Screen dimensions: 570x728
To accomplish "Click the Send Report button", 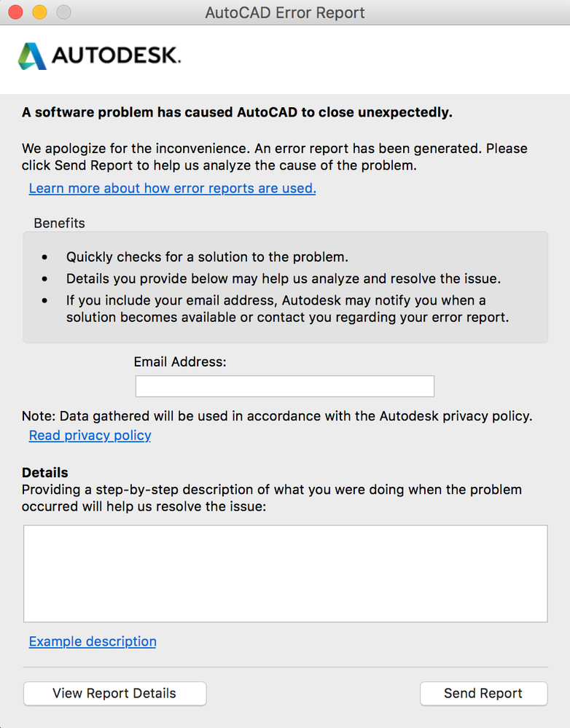I will click(x=483, y=693).
